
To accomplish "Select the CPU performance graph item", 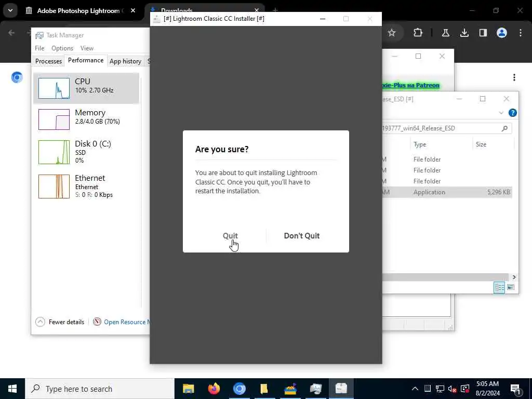I will 86,88.
